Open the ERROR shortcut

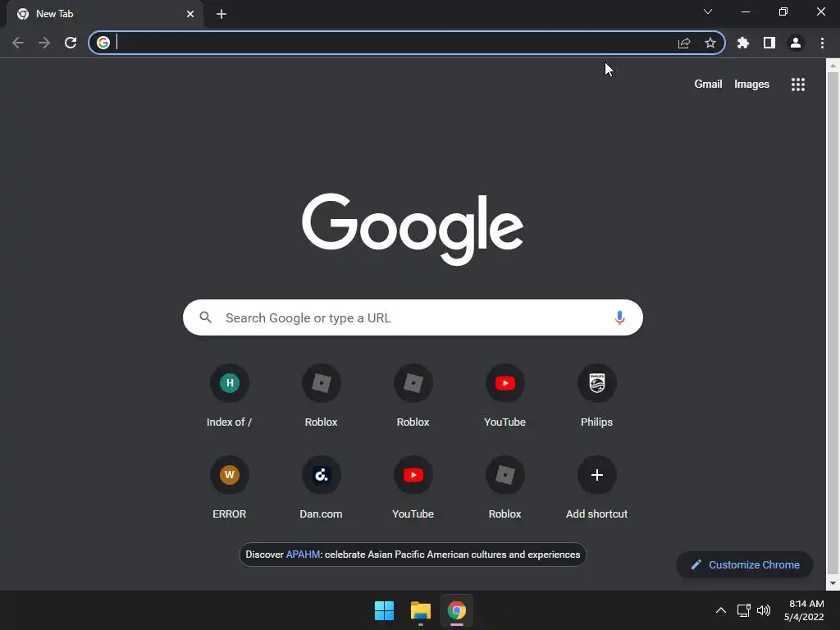point(230,488)
